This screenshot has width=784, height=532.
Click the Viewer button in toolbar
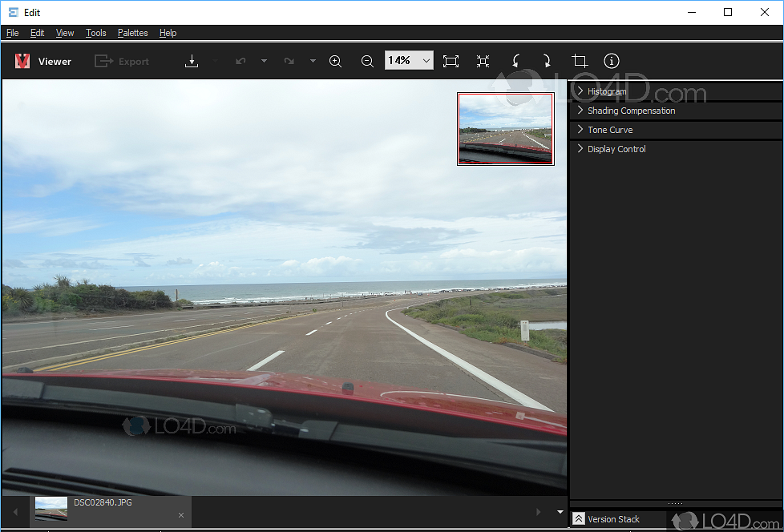(x=44, y=61)
